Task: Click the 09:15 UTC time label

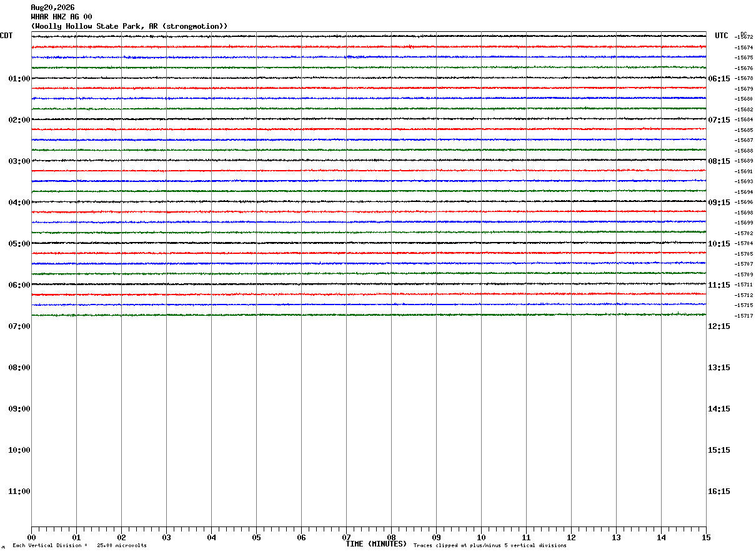Action: pyautogui.click(x=719, y=203)
